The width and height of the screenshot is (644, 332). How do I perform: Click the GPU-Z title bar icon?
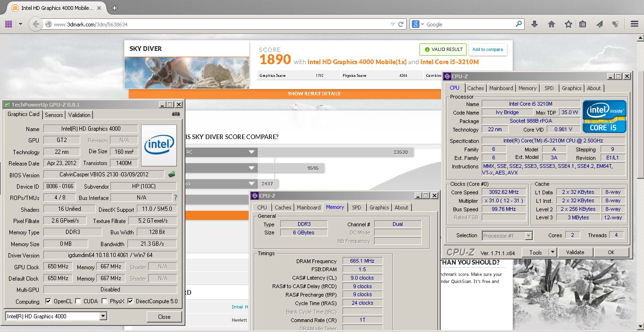7,105
